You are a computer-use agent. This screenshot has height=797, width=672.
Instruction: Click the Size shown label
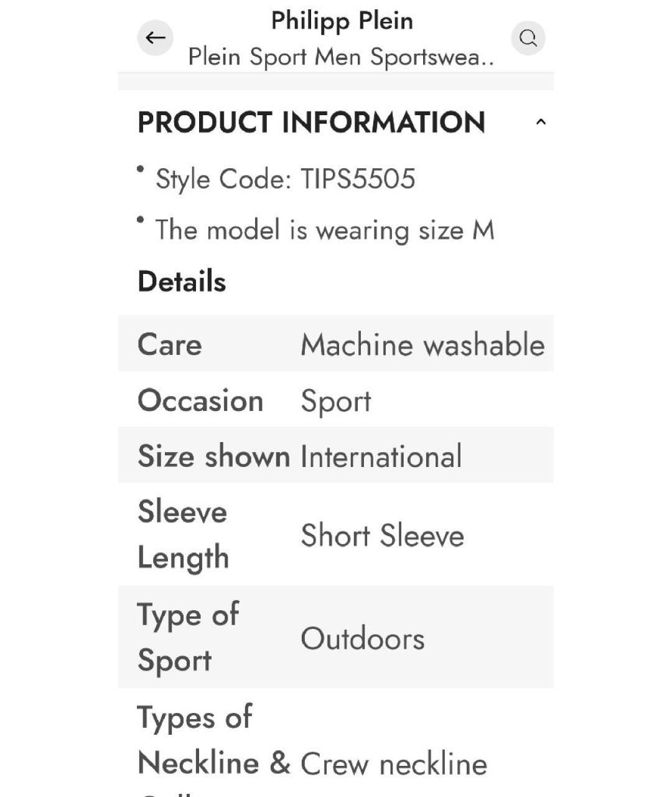(213, 456)
